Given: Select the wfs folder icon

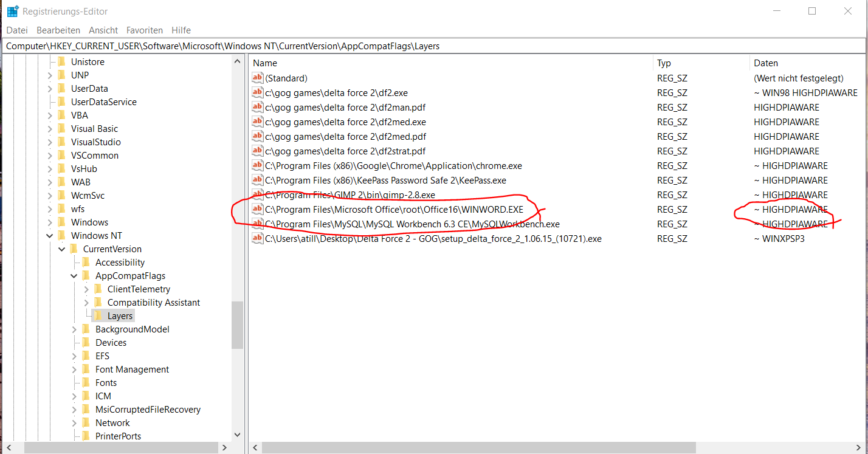Looking at the screenshot, I should tap(61, 208).
